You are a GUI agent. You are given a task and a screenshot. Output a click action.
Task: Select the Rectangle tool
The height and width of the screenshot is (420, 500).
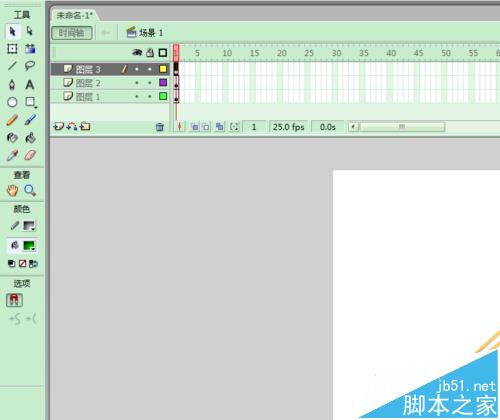30,102
